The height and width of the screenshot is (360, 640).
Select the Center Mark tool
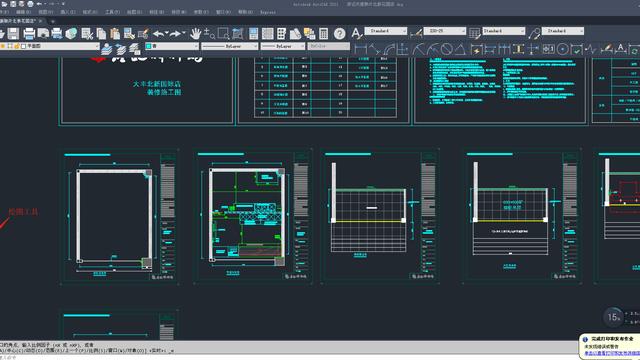click(x=562, y=49)
